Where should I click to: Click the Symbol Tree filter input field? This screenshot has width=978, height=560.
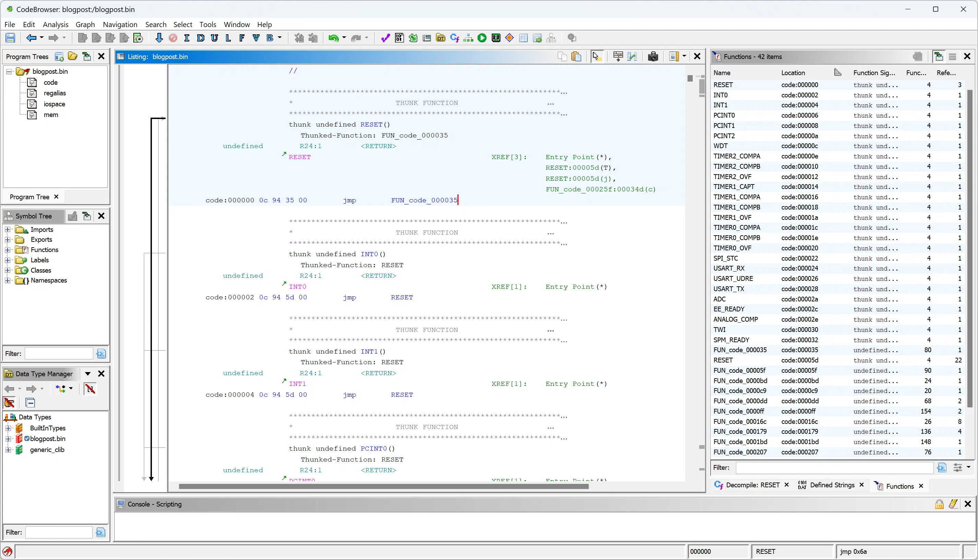[x=59, y=354]
